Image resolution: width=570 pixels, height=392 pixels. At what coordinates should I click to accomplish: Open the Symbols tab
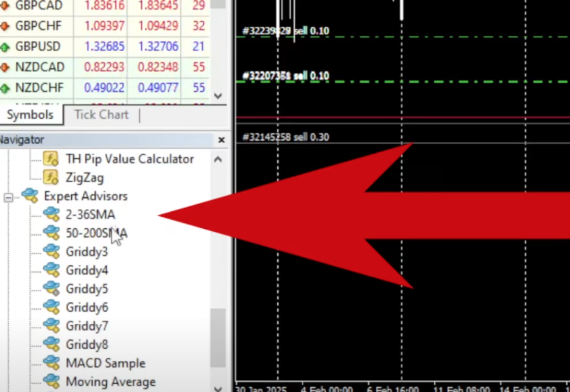pos(30,115)
